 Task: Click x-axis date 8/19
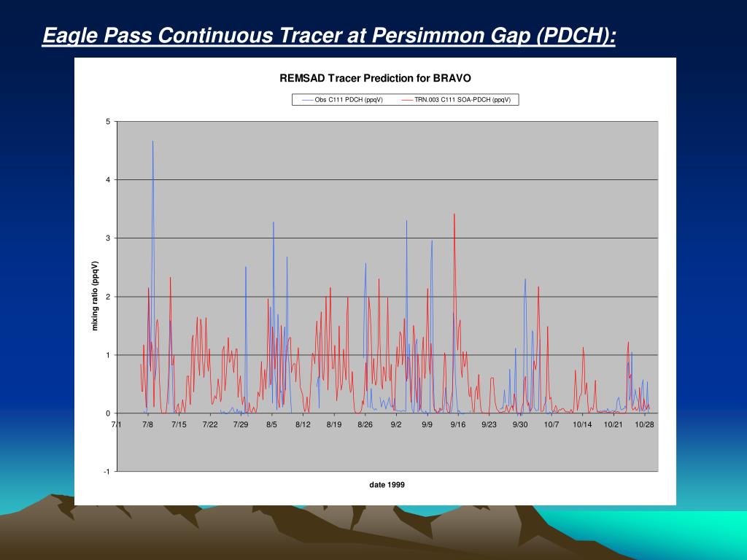tap(334, 424)
